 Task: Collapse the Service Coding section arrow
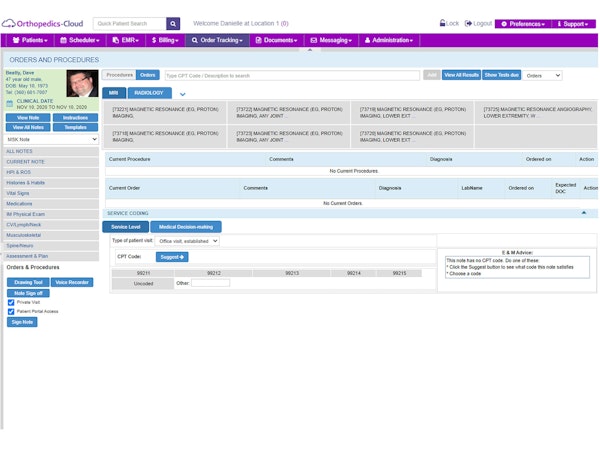[584, 213]
